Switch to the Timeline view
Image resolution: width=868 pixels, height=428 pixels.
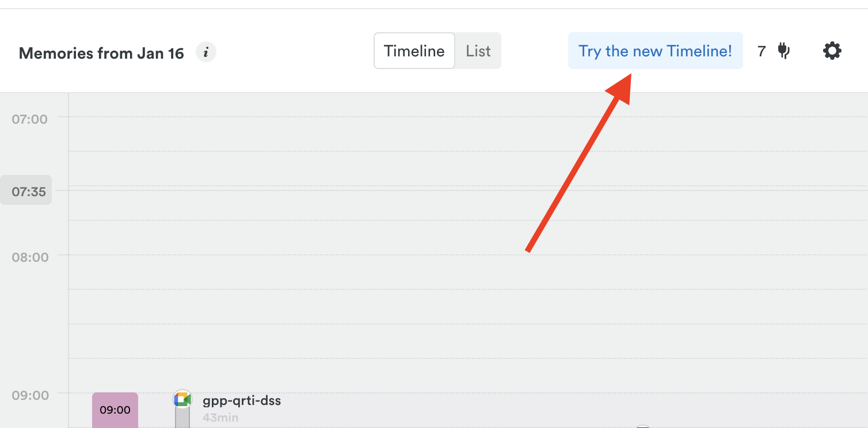(414, 51)
